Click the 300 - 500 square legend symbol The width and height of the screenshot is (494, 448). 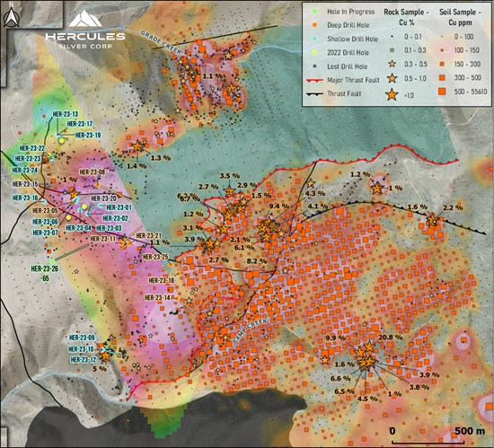pyautogui.click(x=442, y=77)
